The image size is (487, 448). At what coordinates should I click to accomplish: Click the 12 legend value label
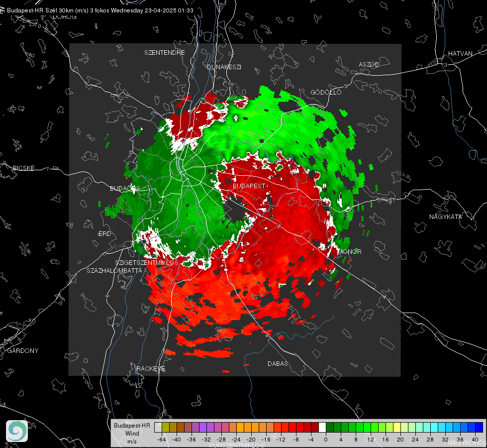371,440
